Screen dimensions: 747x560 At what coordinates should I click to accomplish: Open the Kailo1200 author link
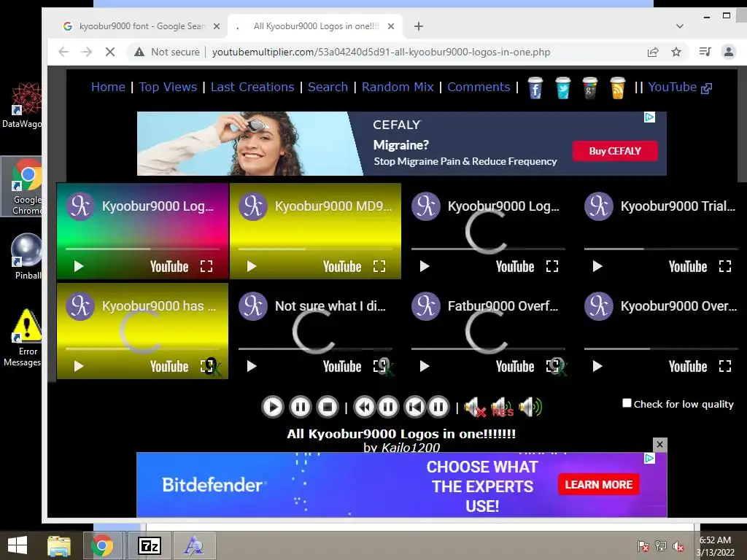click(410, 447)
